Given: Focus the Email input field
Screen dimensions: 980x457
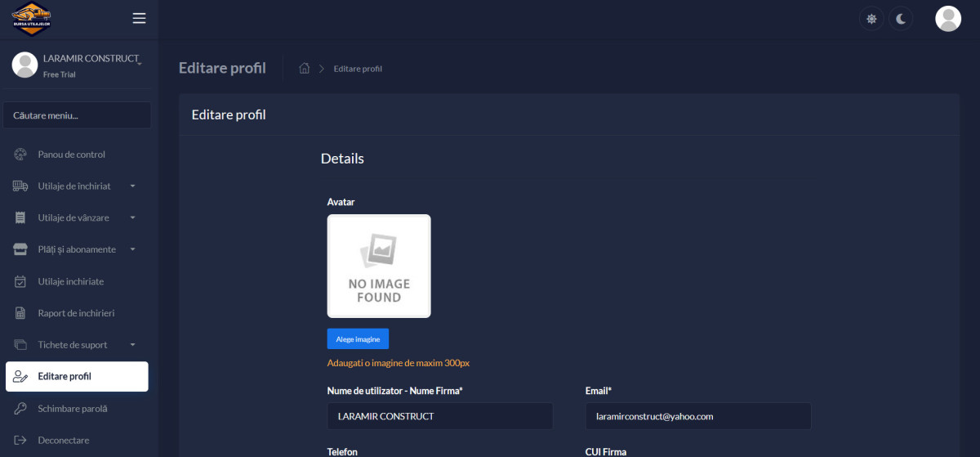Looking at the screenshot, I should (697, 416).
